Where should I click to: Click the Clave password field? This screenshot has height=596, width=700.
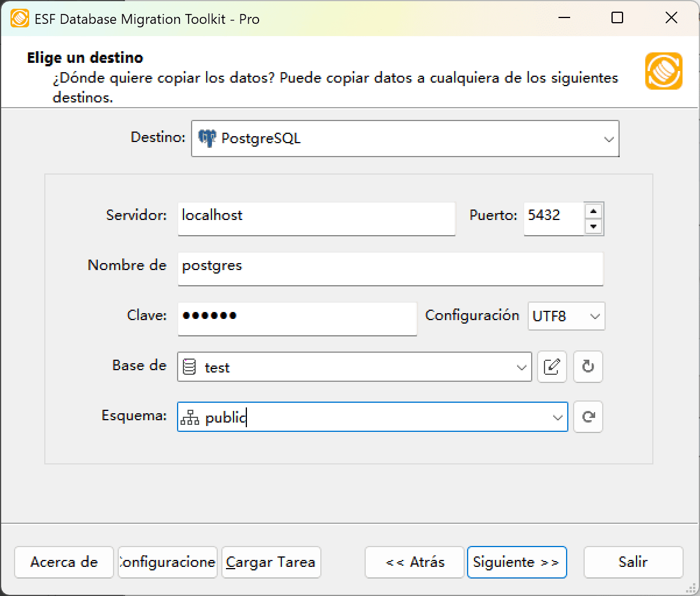pyautogui.click(x=297, y=319)
